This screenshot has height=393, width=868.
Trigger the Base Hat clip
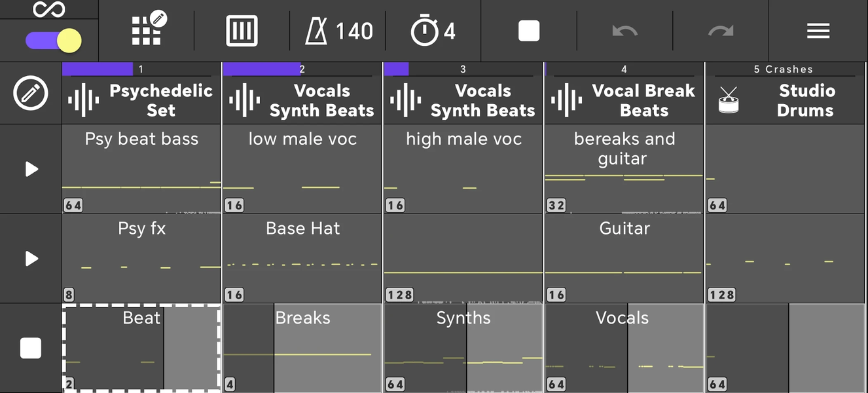coord(302,257)
